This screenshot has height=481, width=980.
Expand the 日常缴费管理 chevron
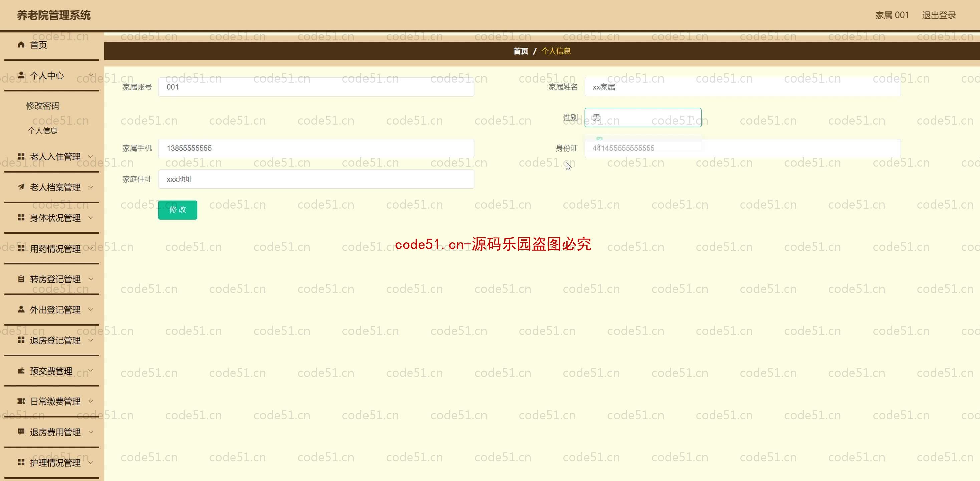[x=91, y=401]
